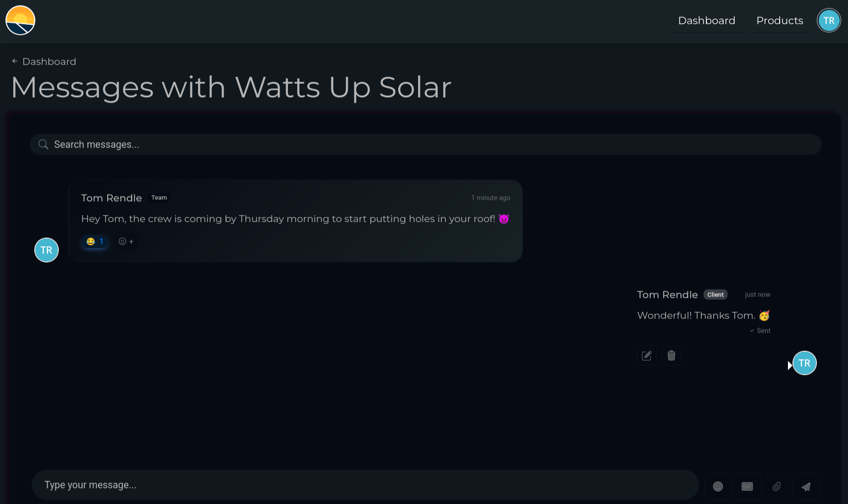Expand Tom Rendle's 'Team' badge
Screen dimensions: 848x504
[159, 197]
